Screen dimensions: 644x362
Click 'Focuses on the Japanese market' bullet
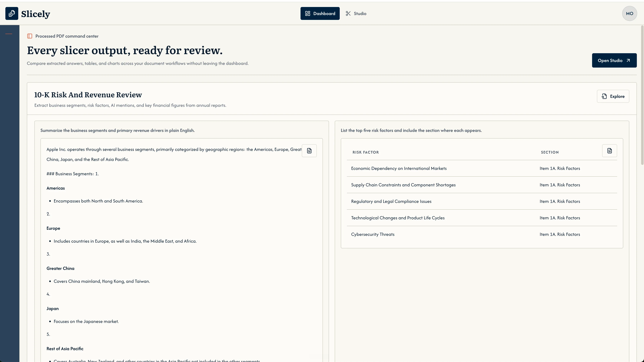[86, 321]
